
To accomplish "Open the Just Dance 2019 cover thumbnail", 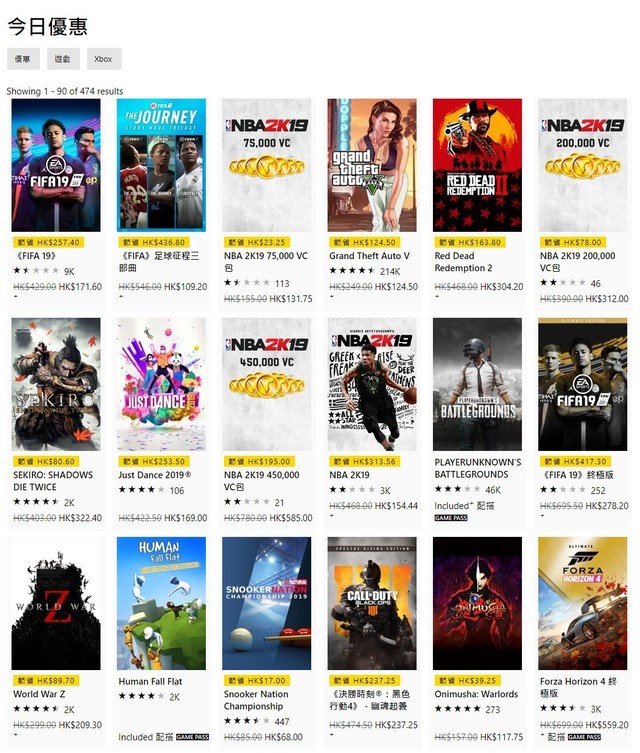I will tap(161, 384).
